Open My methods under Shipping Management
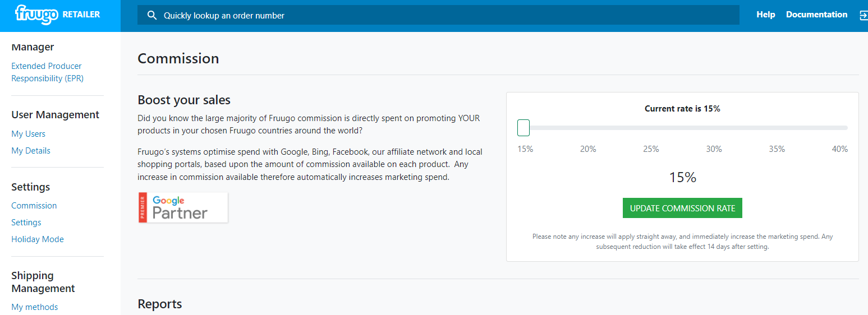Screen dimensions: 868x315 pyautogui.click(x=35, y=307)
